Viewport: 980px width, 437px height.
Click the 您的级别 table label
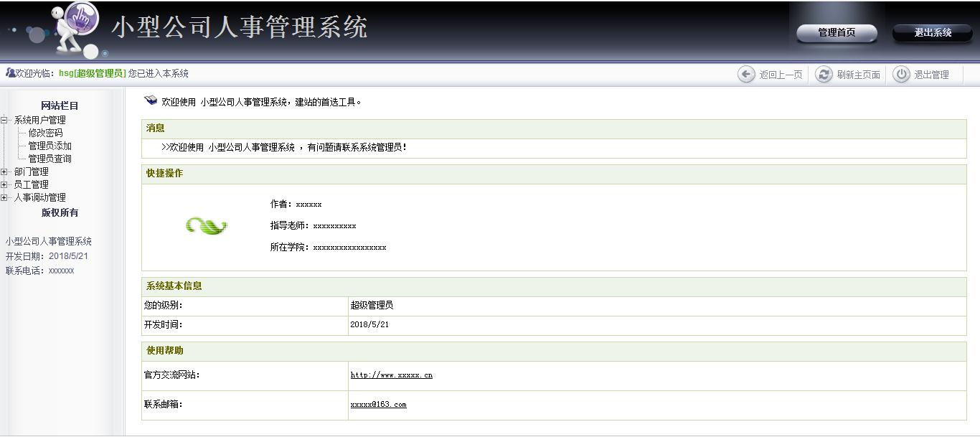point(163,306)
